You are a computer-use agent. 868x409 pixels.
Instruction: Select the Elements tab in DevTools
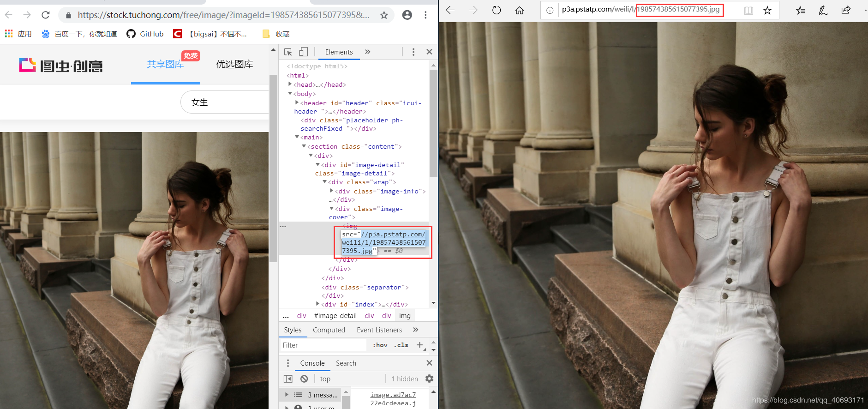(x=339, y=52)
